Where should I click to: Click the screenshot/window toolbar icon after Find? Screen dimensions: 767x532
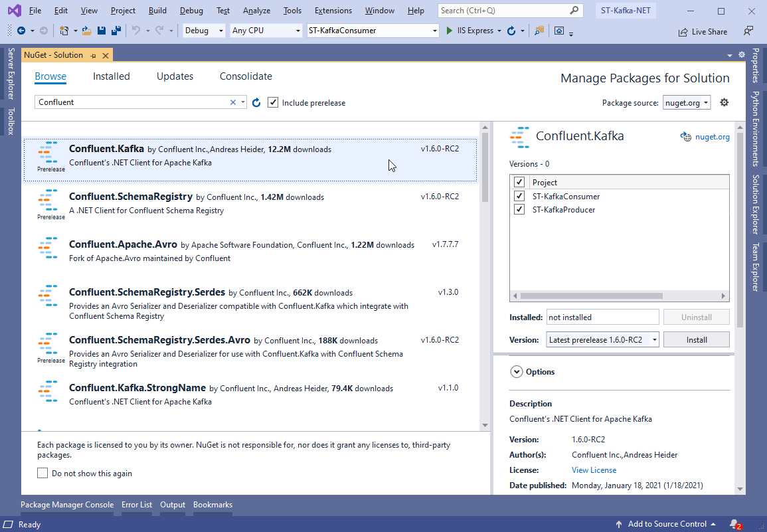(x=559, y=31)
